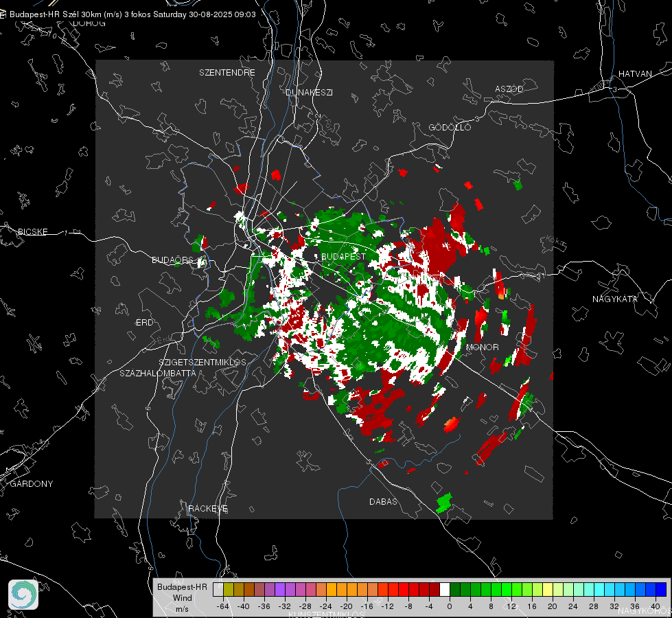
Task: Click the ASZÓD town label
Action: tap(509, 89)
